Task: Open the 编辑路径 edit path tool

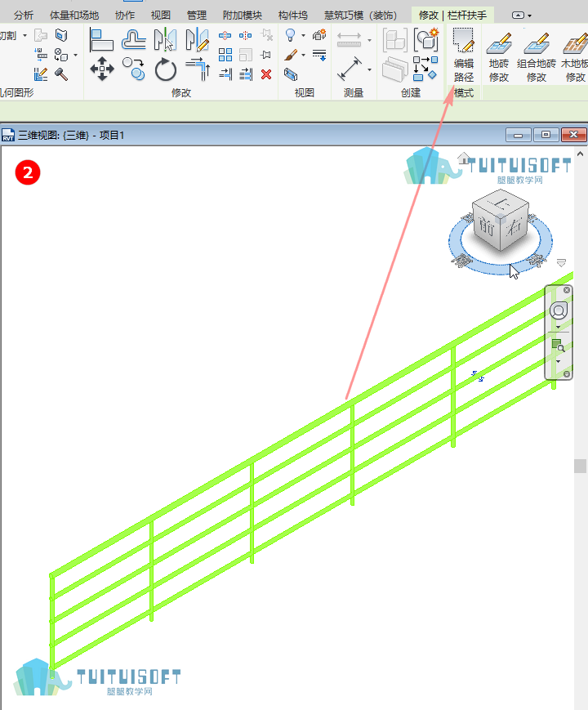Action: pos(464,55)
